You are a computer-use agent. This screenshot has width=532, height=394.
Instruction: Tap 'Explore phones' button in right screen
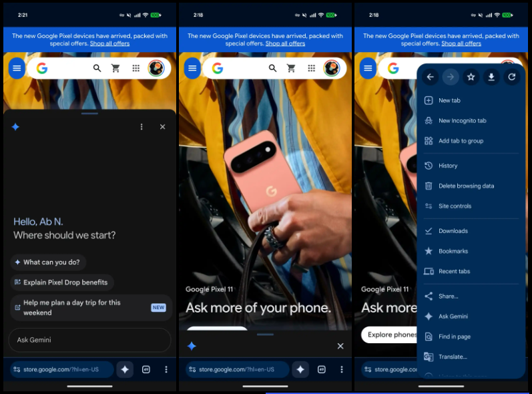point(389,335)
